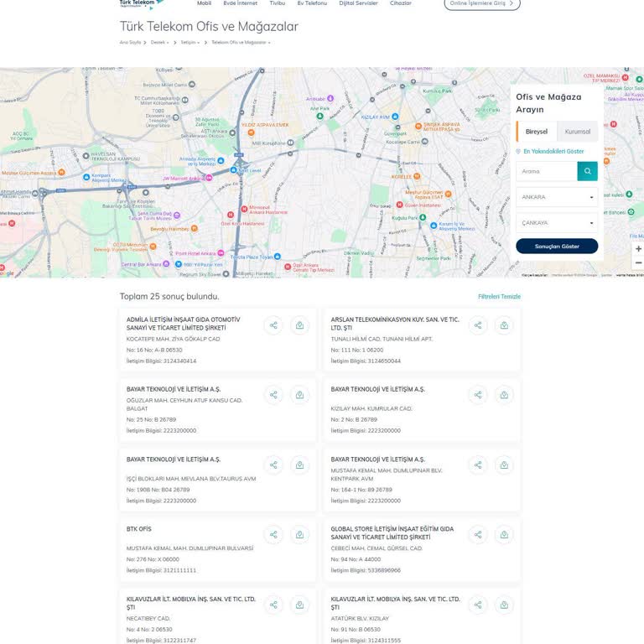Click JW Marriott Ankara map marker
This screenshot has height=644, width=644.
pyautogui.click(x=209, y=178)
